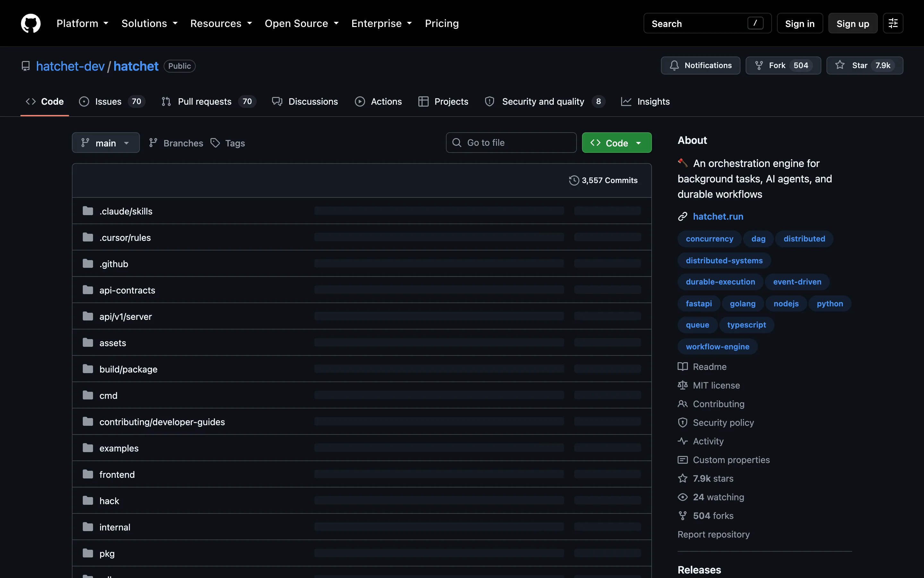The height and width of the screenshot is (578, 924).
Task: Click the star icon on the Star button
Action: click(x=840, y=65)
